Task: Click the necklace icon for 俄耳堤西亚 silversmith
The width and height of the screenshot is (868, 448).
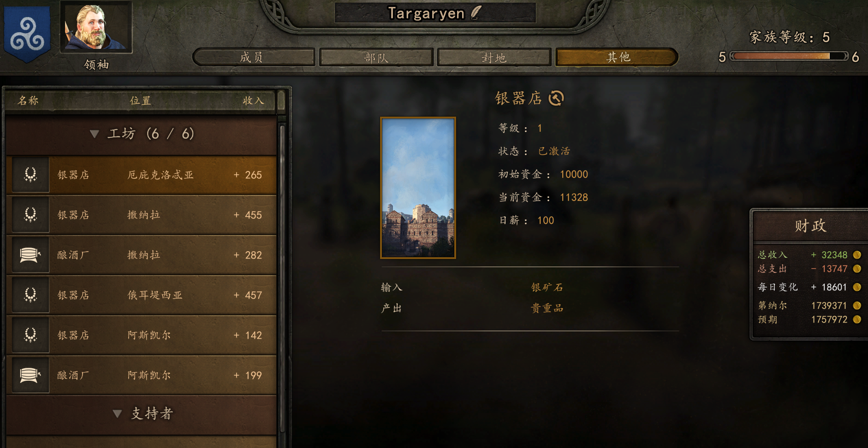Action: pyautogui.click(x=30, y=295)
